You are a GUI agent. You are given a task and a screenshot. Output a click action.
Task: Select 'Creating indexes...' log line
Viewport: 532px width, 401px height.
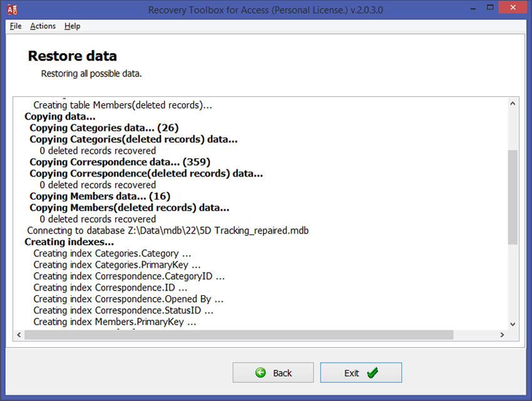click(69, 242)
